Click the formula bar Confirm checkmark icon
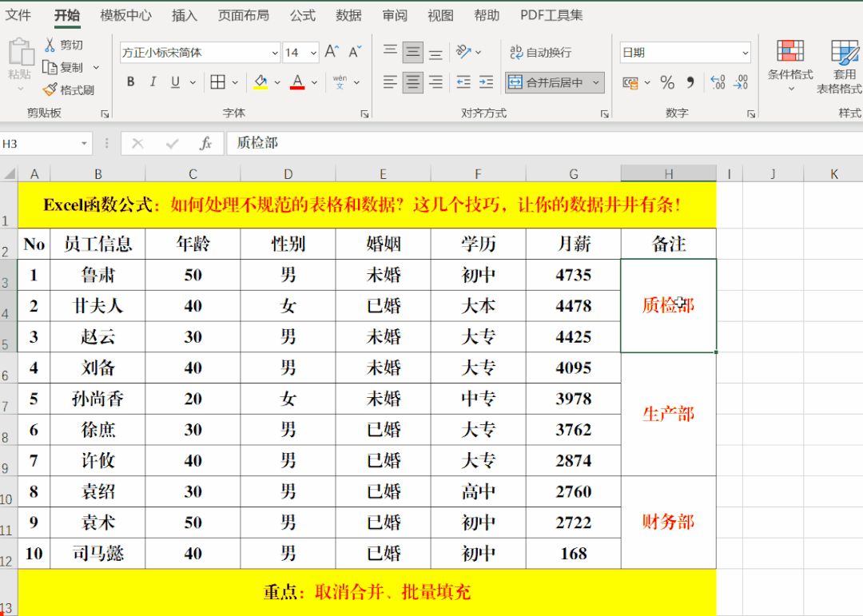 coord(173,144)
